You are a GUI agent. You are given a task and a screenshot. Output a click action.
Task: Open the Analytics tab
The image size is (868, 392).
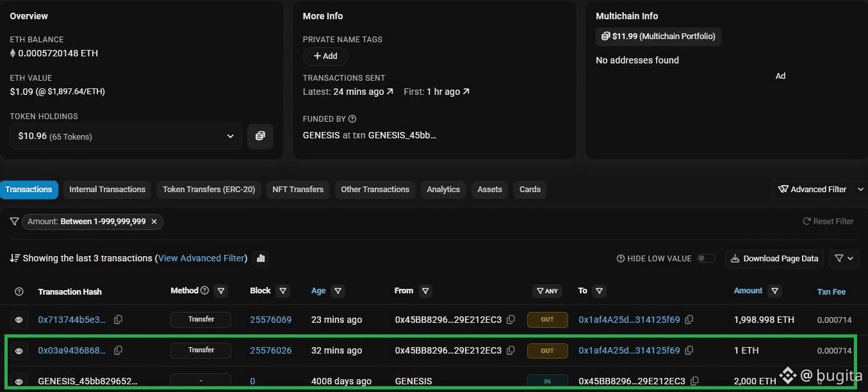click(x=443, y=190)
